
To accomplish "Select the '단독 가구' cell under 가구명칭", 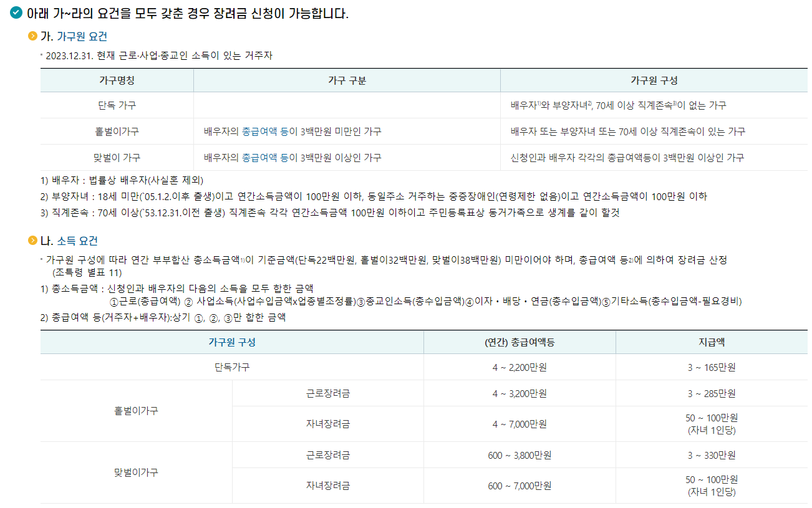I will [118, 105].
